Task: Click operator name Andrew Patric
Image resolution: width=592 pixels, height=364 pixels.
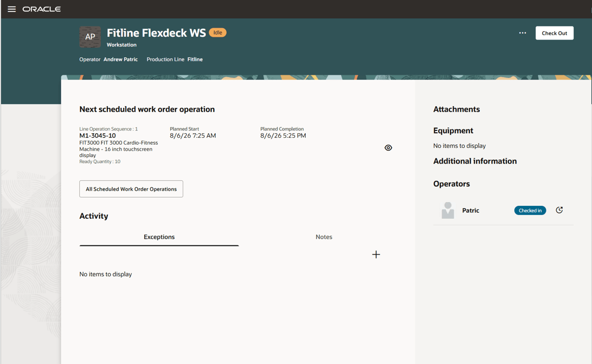Action: (120, 60)
